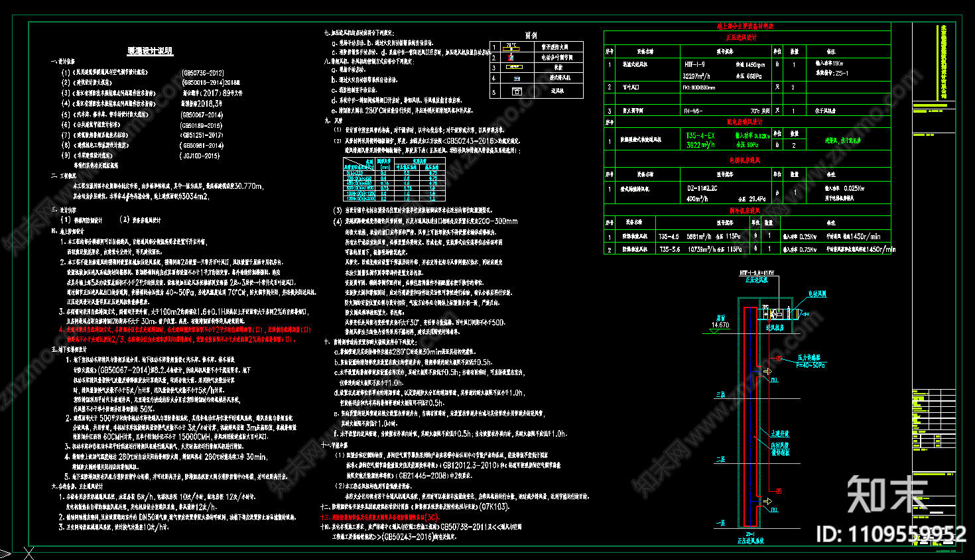Select the legend row 2 damper symbol
This screenshot has height=560, width=975.
[511, 57]
